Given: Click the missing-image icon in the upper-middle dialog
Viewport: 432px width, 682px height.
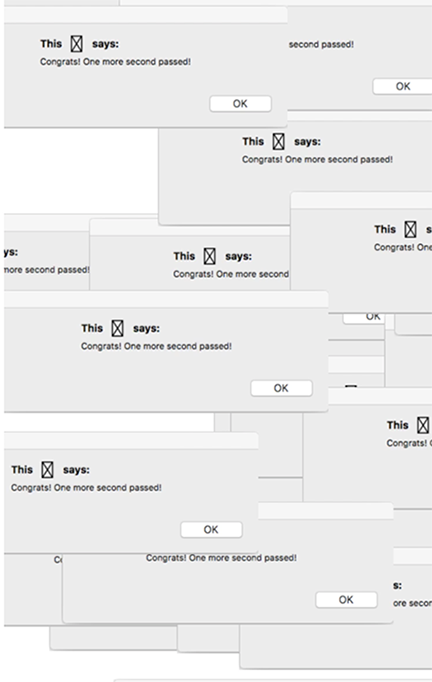Looking at the screenshot, I should [278, 141].
